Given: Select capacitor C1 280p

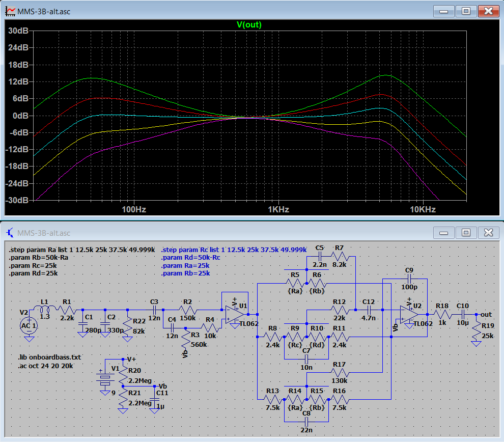Looking at the screenshot, I should pyautogui.click(x=83, y=323).
